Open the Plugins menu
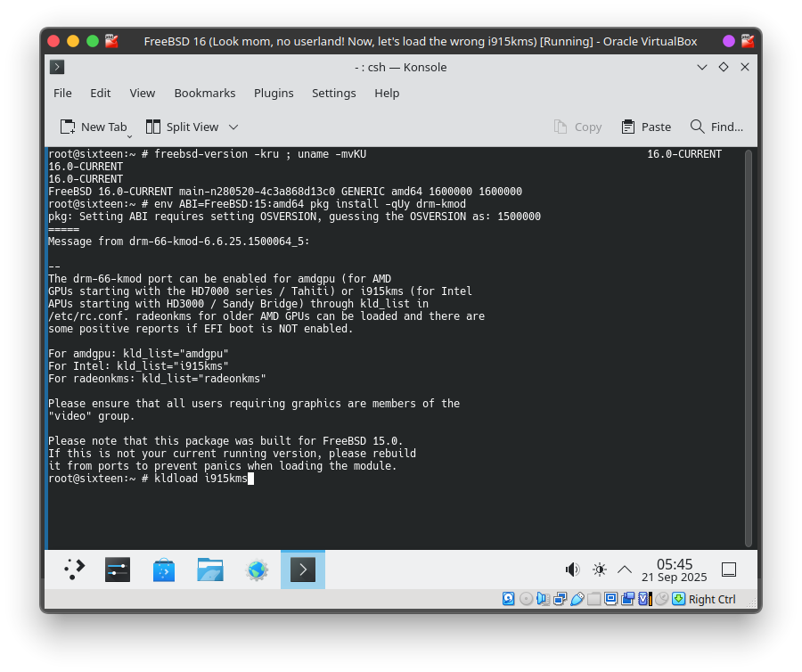The image size is (802, 672). [274, 93]
